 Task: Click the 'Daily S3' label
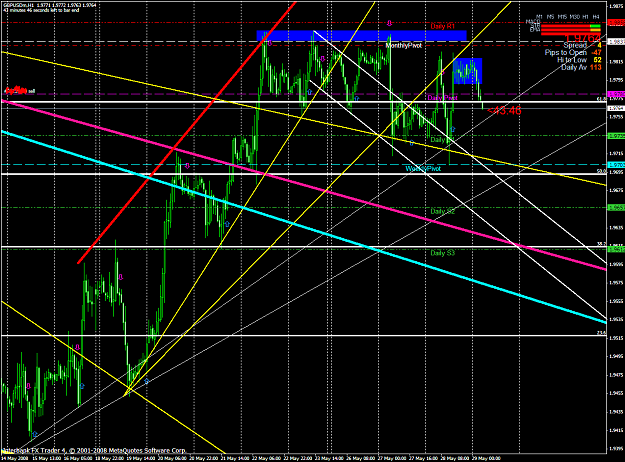pos(442,253)
